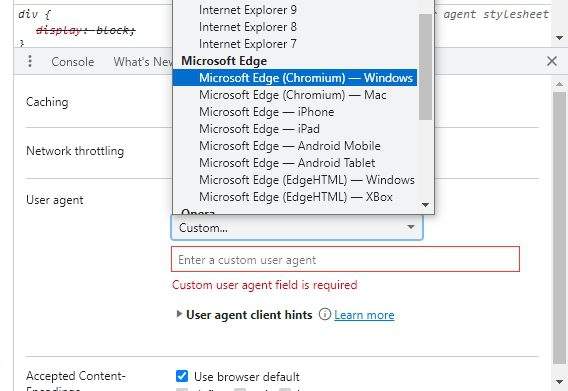The width and height of the screenshot is (568, 391).
Task: Click the Accepted Content-Encodings label
Action: (x=75, y=382)
